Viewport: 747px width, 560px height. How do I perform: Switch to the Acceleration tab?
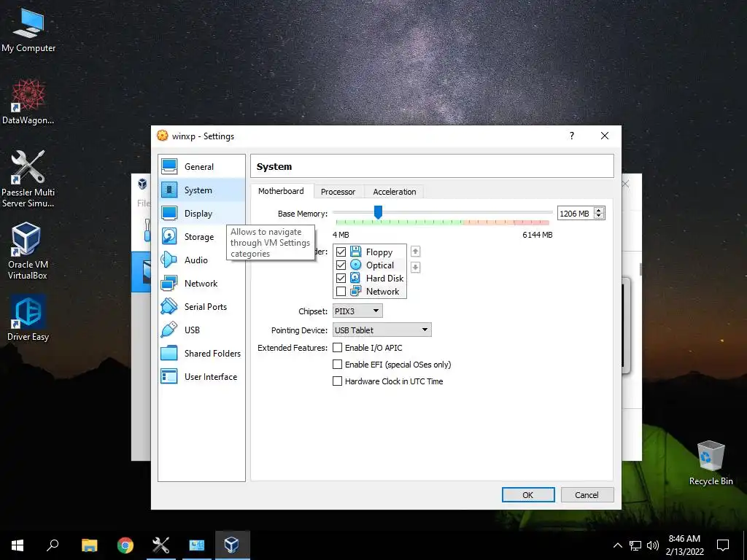[x=395, y=192]
